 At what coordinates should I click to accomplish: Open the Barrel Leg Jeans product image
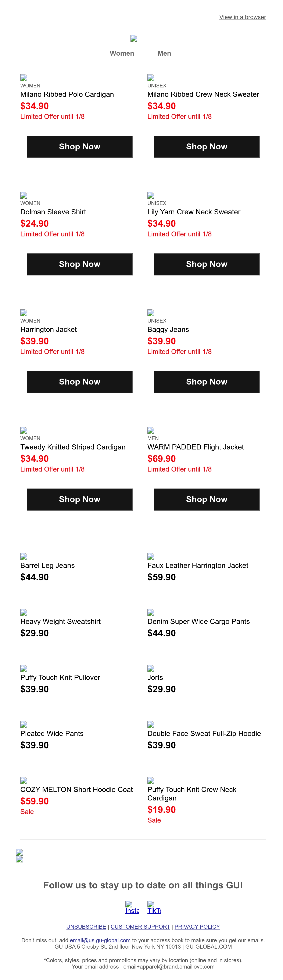pos(24,556)
